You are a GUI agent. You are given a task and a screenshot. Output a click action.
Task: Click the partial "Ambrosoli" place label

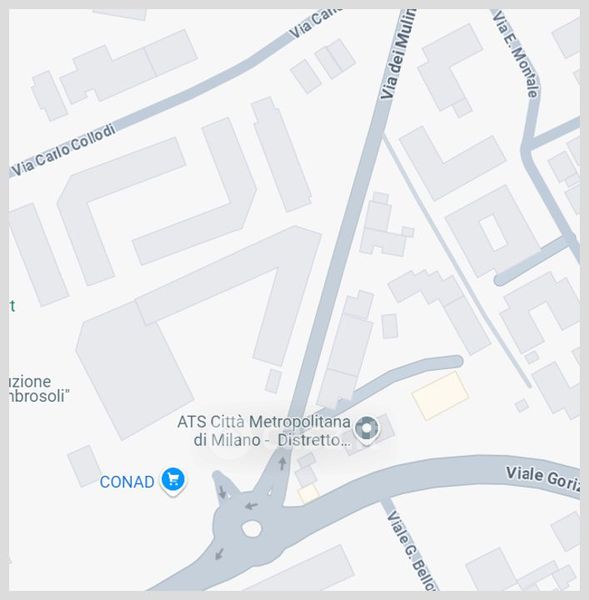[x=36, y=389]
